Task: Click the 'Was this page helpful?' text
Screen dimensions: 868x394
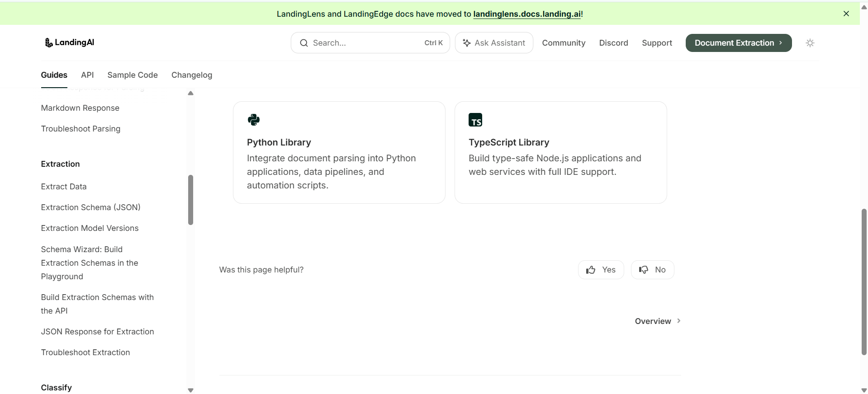Action: (261, 270)
